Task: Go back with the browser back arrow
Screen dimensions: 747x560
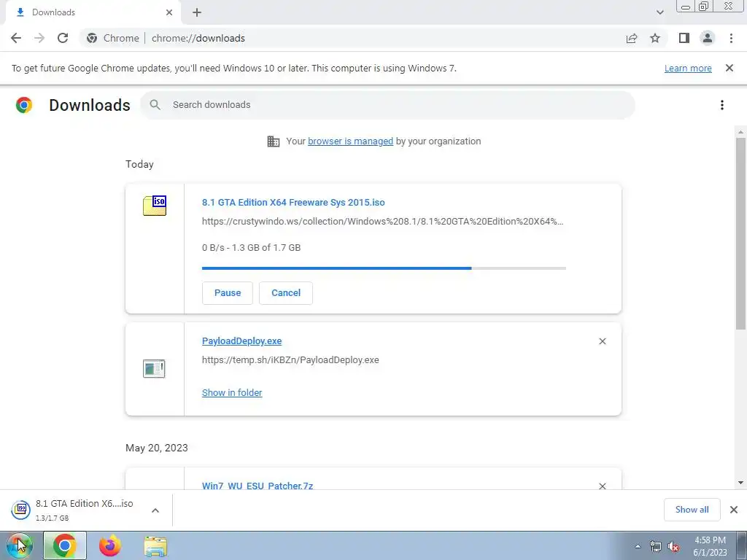Action: click(x=16, y=38)
